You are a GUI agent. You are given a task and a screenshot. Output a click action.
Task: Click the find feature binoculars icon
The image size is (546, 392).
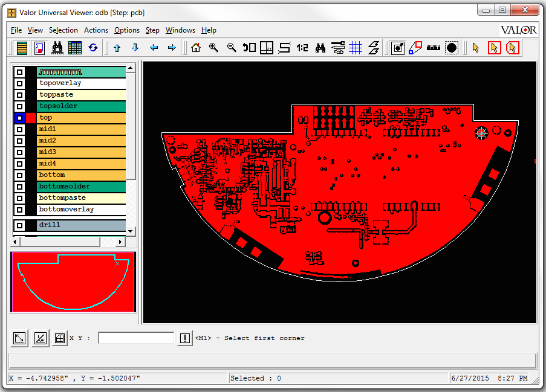tap(320, 48)
